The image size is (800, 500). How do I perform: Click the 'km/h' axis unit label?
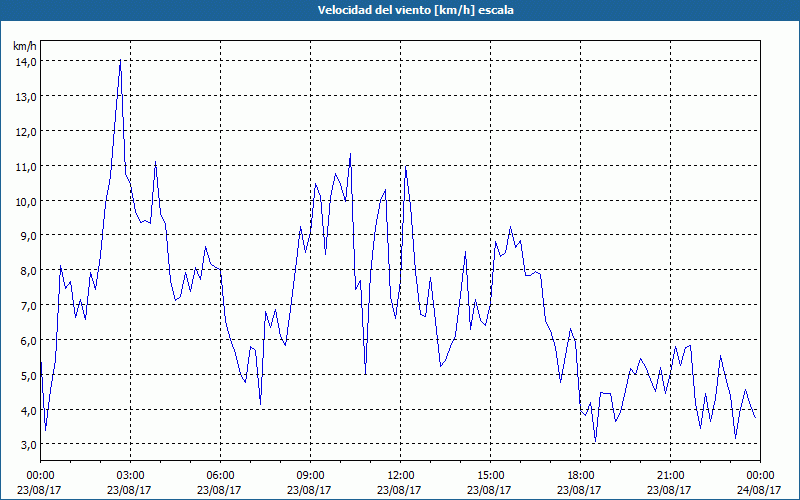[x=25, y=46]
